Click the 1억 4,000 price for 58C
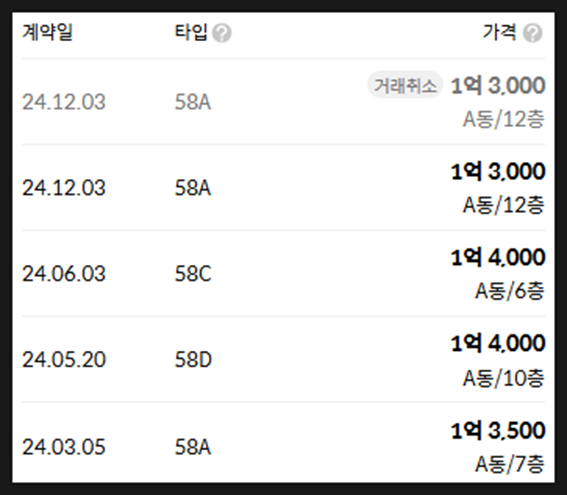The image size is (567, 495). click(498, 257)
